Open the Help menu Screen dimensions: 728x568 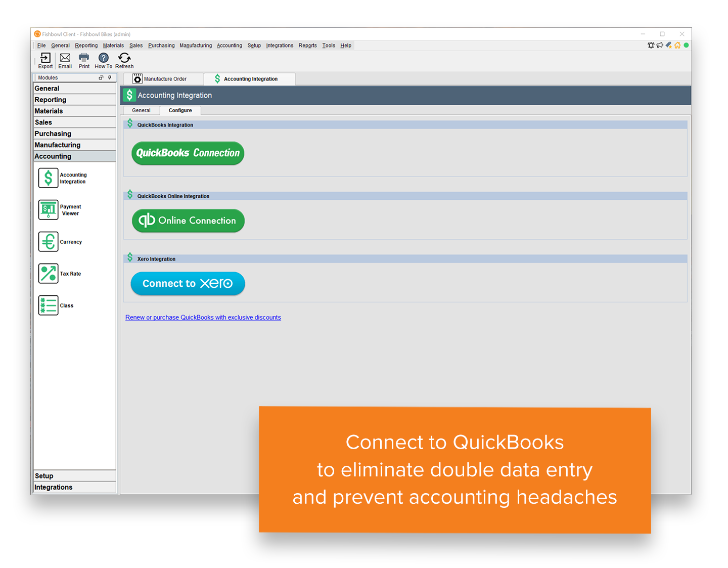coord(346,46)
